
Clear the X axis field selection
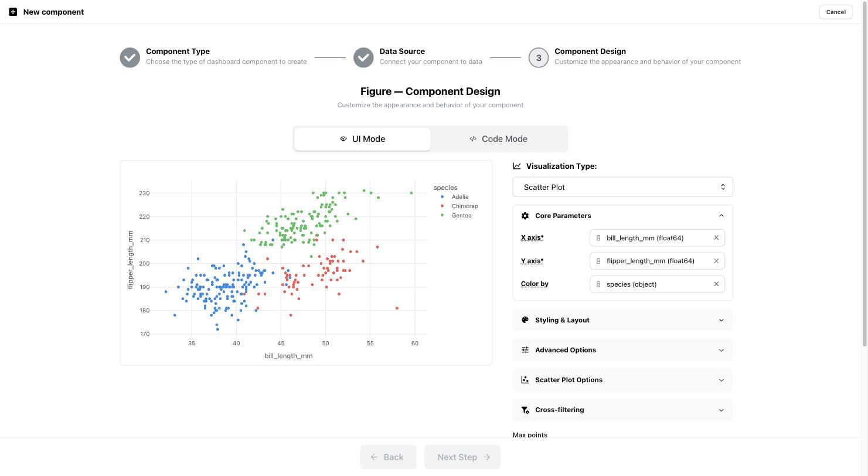pos(716,238)
